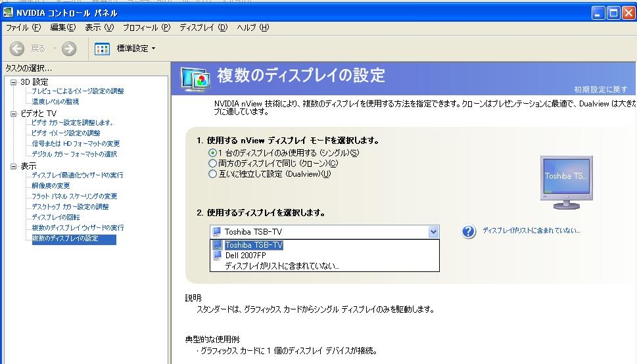Click the ビデオと TV category label
Viewport: 637px width, 364px height.
point(39,114)
